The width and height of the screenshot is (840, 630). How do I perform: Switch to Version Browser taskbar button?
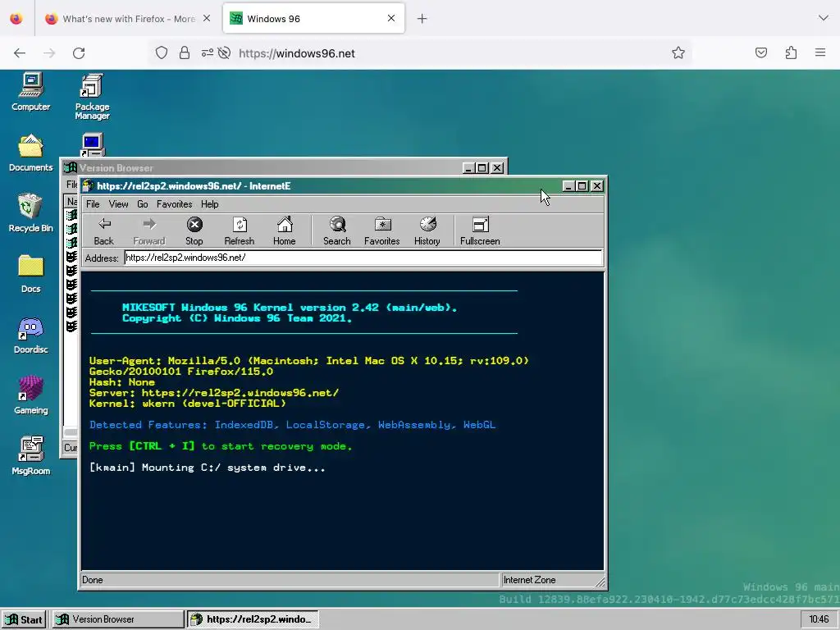[118, 619]
